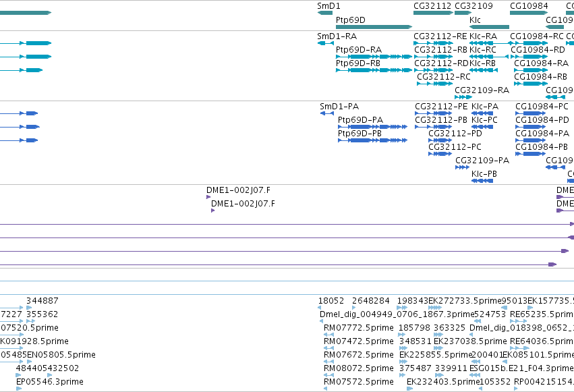The image size is (574, 392).
Task: Select transcript CG32112-RD label
Action: click(x=441, y=63)
